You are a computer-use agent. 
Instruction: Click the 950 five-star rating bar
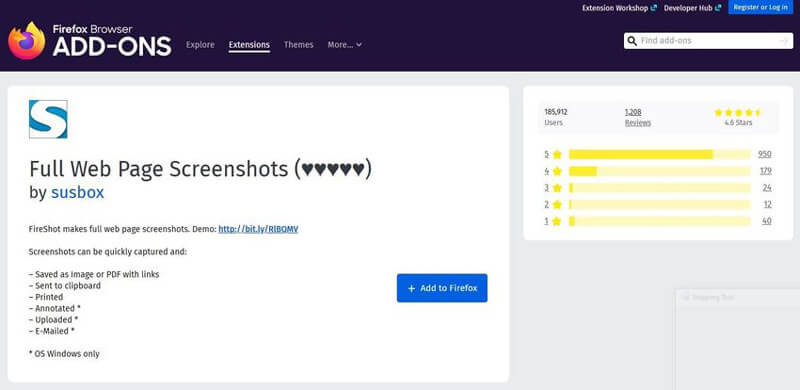pos(660,154)
